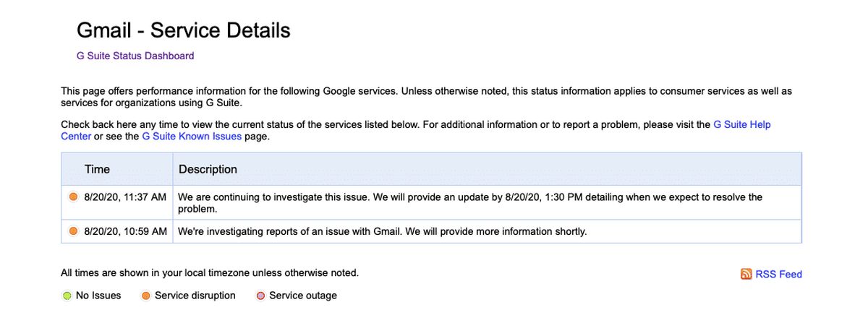Click the 'continuing to investigate this issue' description

(470, 202)
